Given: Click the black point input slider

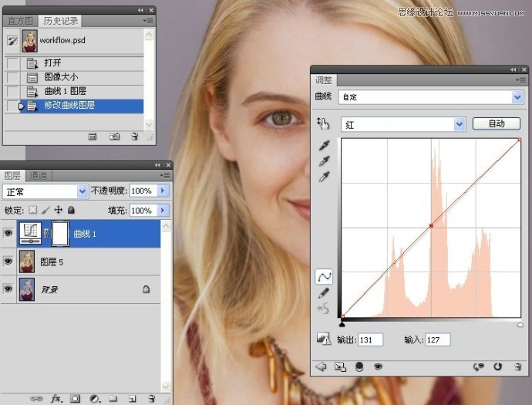Looking at the screenshot, I should tap(342, 324).
